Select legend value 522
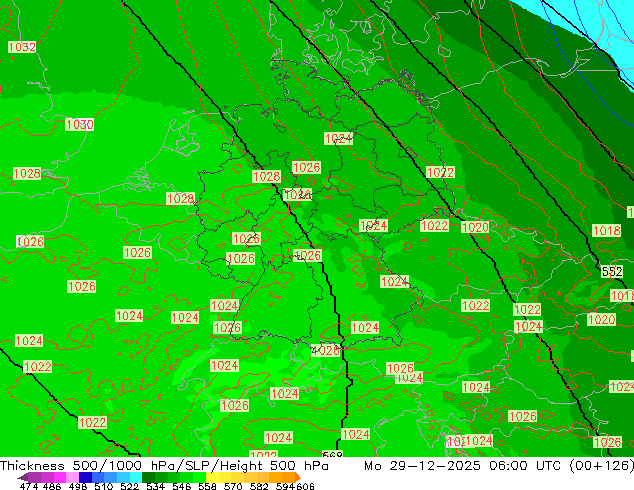This screenshot has width=634, height=490. (130, 486)
